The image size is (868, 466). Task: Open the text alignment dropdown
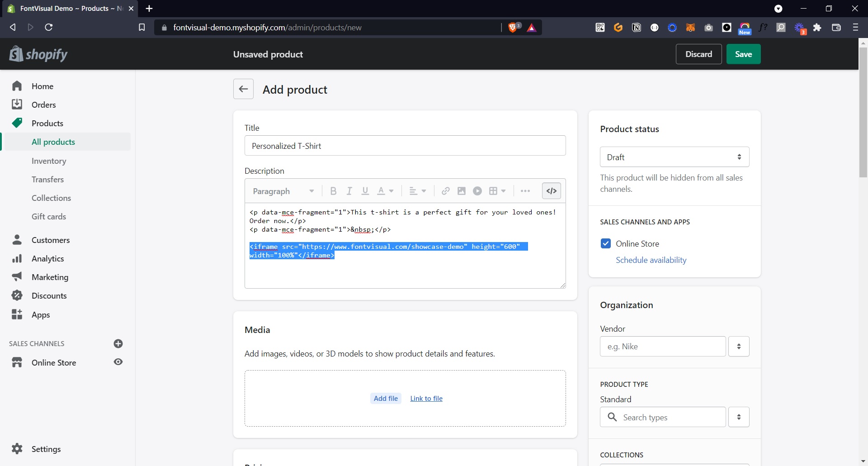(x=417, y=191)
